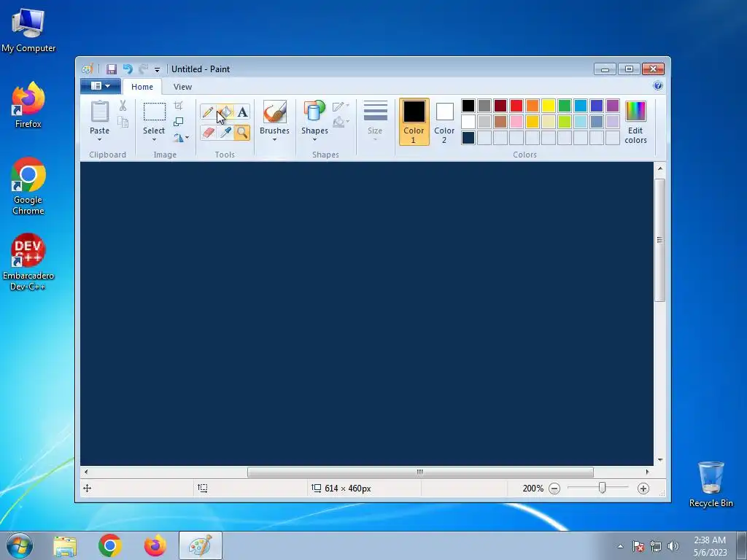Click the Save icon in title bar
Image resolution: width=747 pixels, height=560 pixels.
[x=112, y=69]
